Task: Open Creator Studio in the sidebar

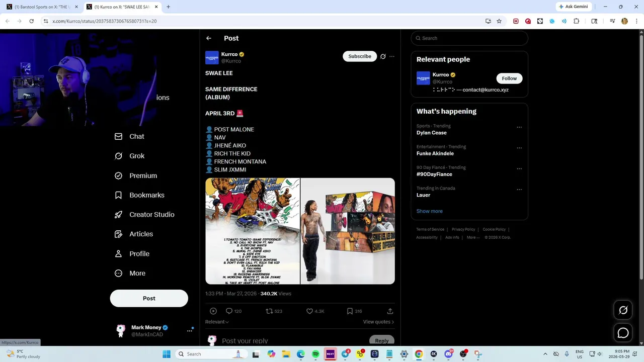Action: (144, 214)
